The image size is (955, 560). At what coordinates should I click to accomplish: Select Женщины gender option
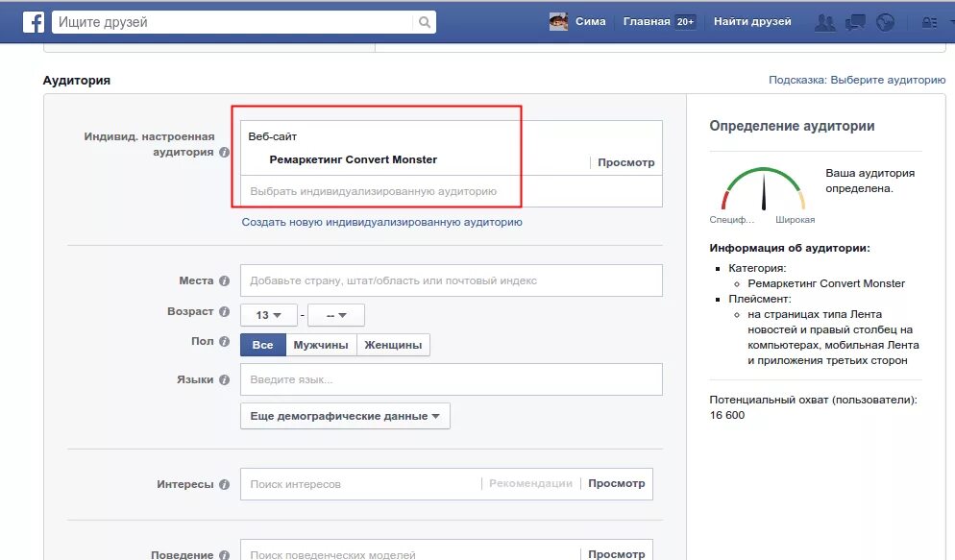click(x=394, y=345)
